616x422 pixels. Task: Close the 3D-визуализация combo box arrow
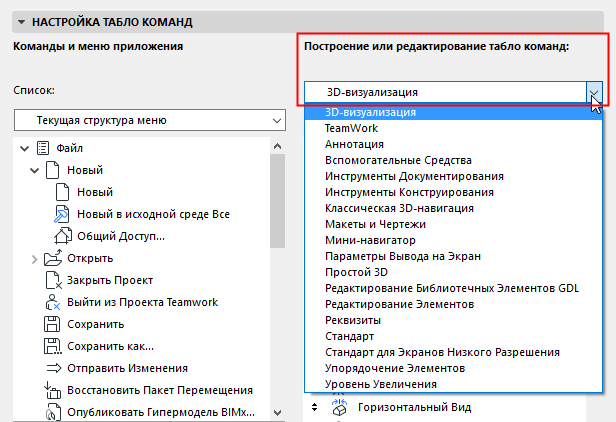[596, 93]
